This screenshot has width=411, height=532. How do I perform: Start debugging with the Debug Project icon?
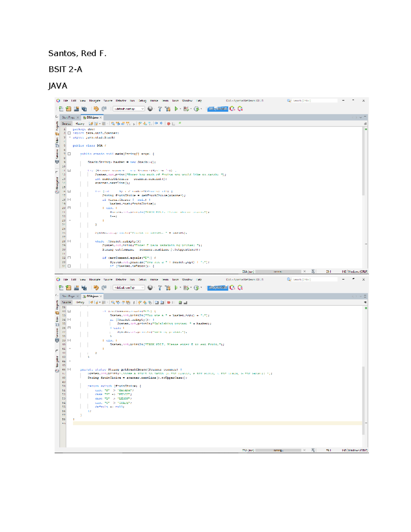click(x=186, y=109)
